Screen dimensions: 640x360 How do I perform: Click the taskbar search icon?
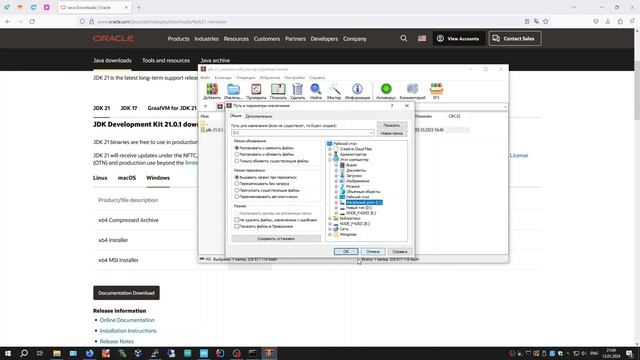point(24,353)
